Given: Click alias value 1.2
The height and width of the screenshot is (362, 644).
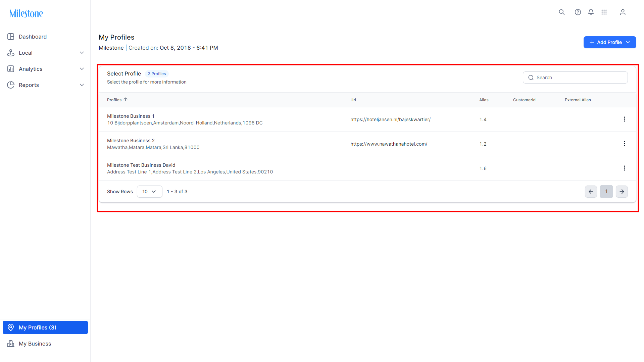Looking at the screenshot, I should [x=483, y=144].
